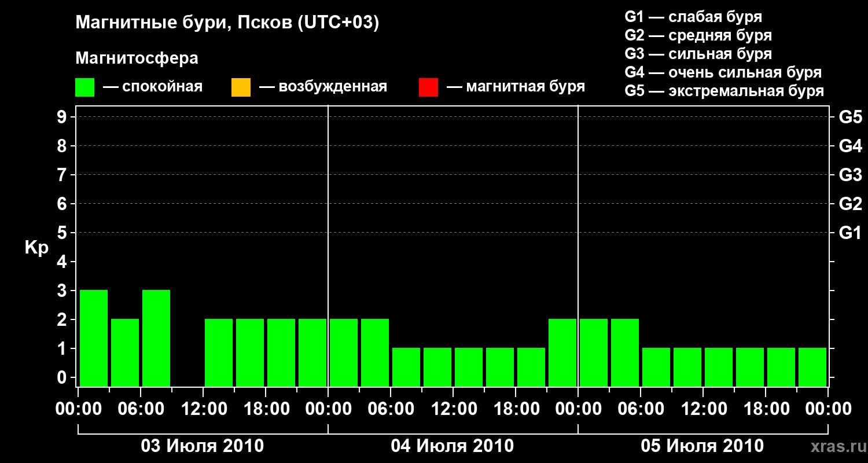The height and width of the screenshot is (463, 868).
Task: Click the 'G1 — слабая буря' legend line
Action: point(693,17)
